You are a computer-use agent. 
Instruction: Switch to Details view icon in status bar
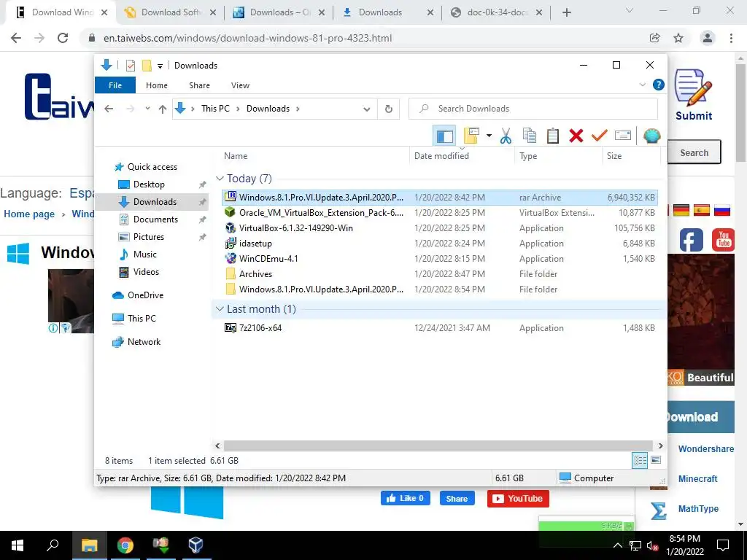click(x=640, y=461)
